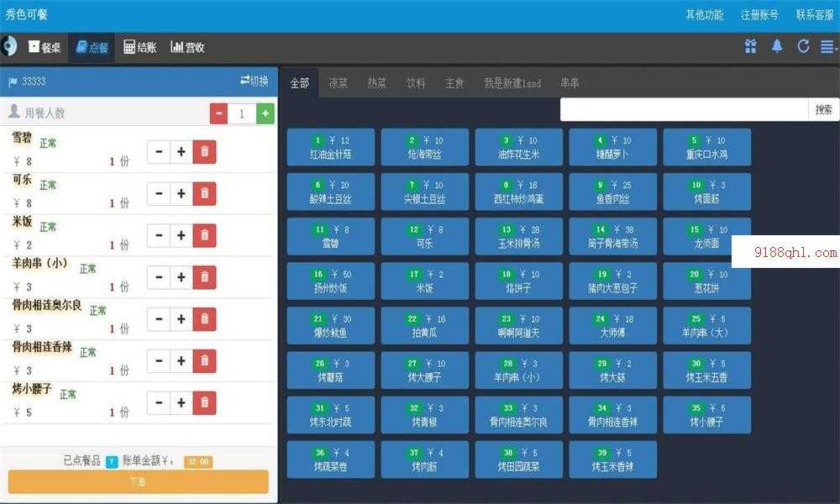840x504 pixels.
Task: Open the 结账 tab
Action: (139, 47)
